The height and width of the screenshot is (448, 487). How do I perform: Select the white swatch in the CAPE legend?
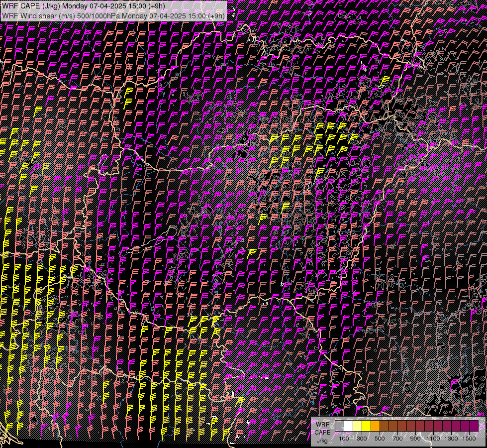tap(349, 426)
